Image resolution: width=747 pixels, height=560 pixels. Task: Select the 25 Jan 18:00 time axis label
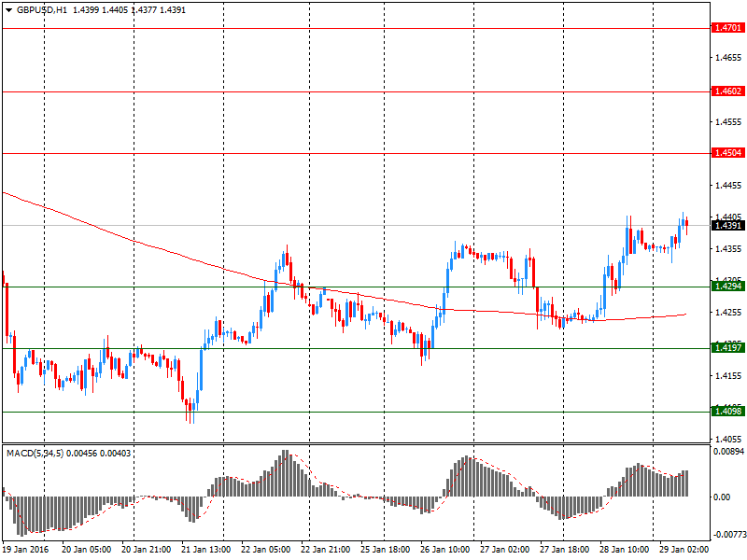386,550
